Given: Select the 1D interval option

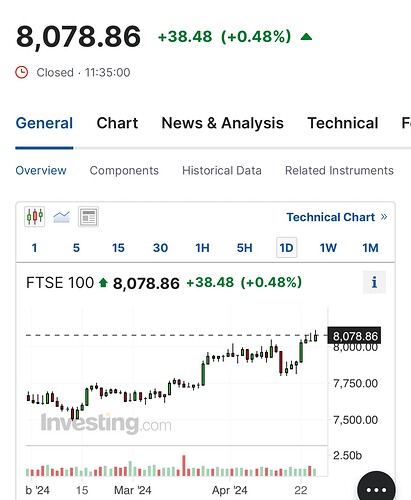Looking at the screenshot, I should pyautogui.click(x=287, y=248).
